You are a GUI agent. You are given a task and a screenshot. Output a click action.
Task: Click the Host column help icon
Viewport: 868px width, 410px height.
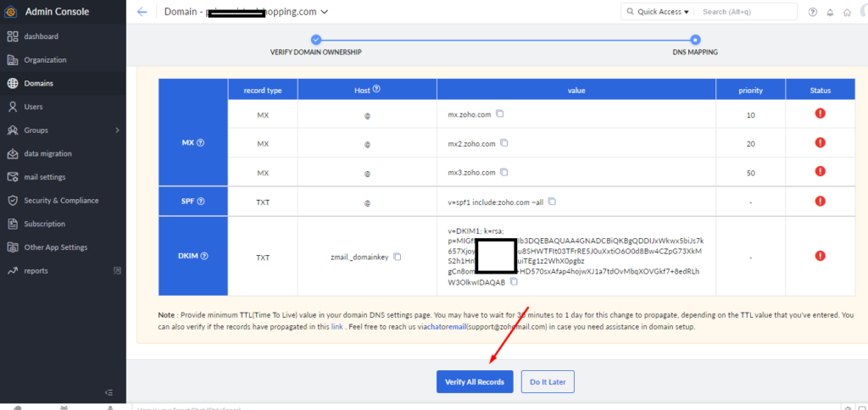(376, 89)
